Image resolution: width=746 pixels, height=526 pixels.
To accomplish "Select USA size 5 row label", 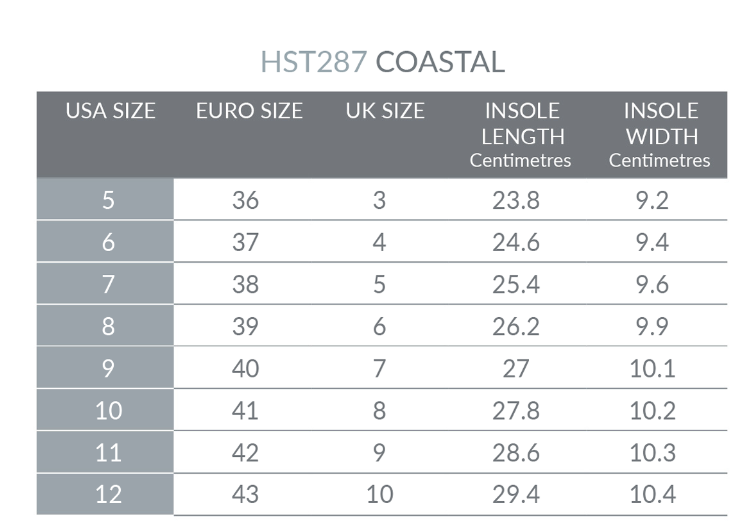I will [108, 200].
